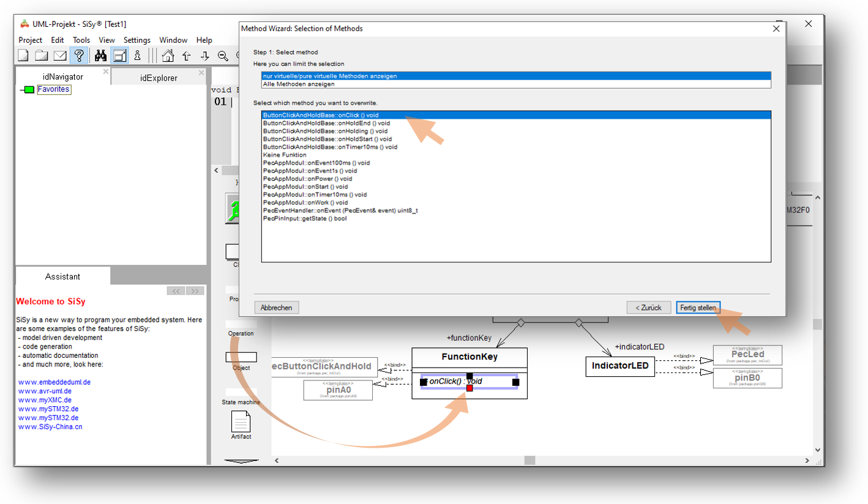Viewport: 868px width, 504px height.
Task: Open the Tools menu
Action: [x=81, y=40]
